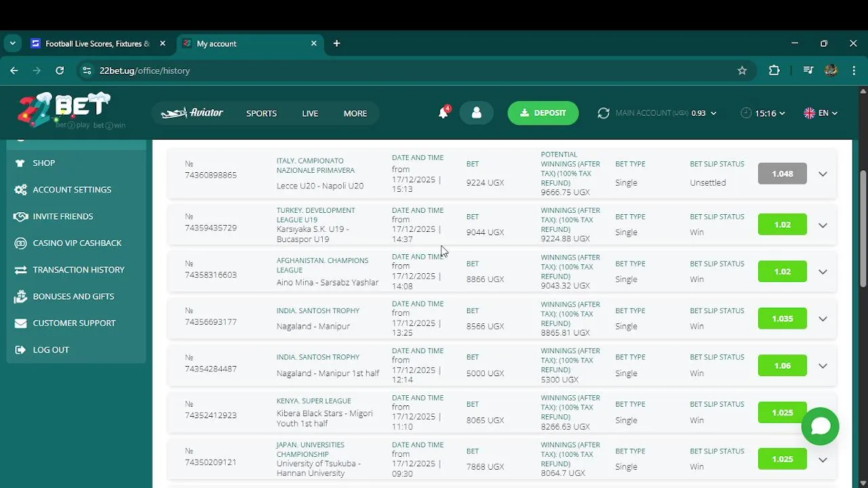868x488 pixels.
Task: Expand bet slip 74358316603 details
Action: [x=823, y=272]
